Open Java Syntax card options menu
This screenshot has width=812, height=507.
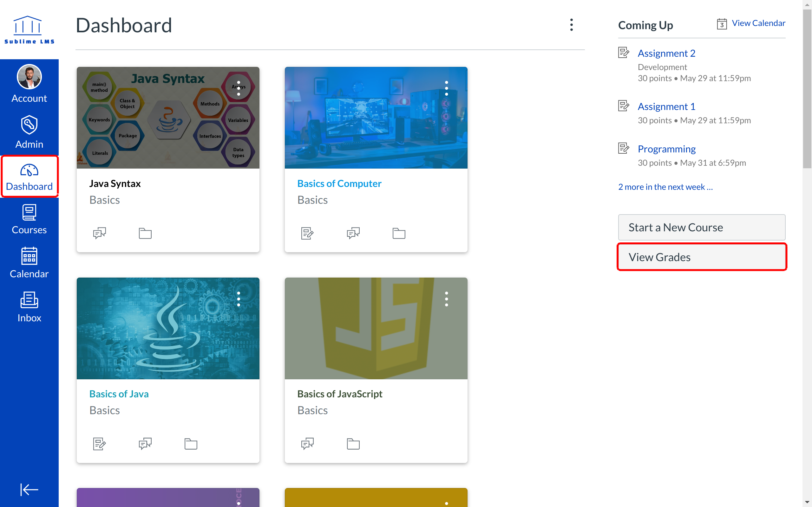(239, 88)
